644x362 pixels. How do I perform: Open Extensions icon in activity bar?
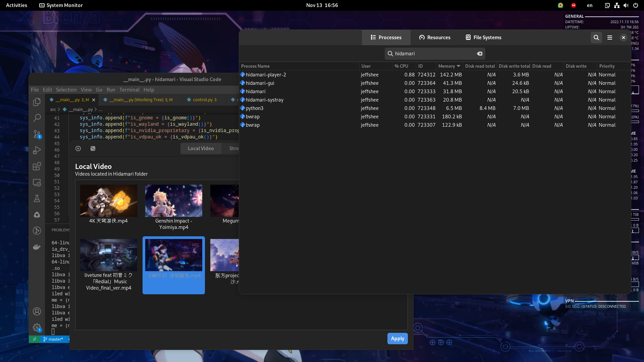[x=37, y=166]
